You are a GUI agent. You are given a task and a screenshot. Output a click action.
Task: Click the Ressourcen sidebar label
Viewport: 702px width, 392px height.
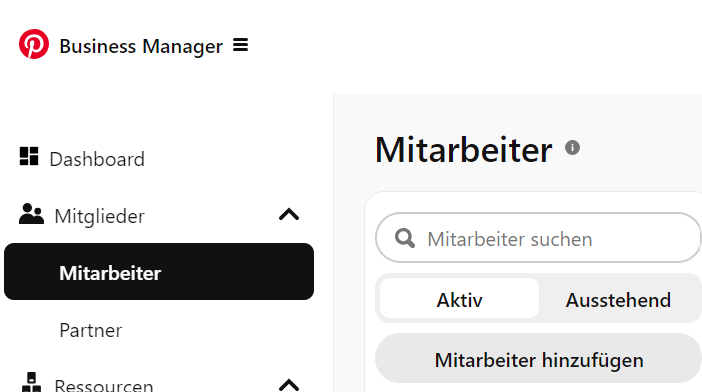tap(104, 385)
